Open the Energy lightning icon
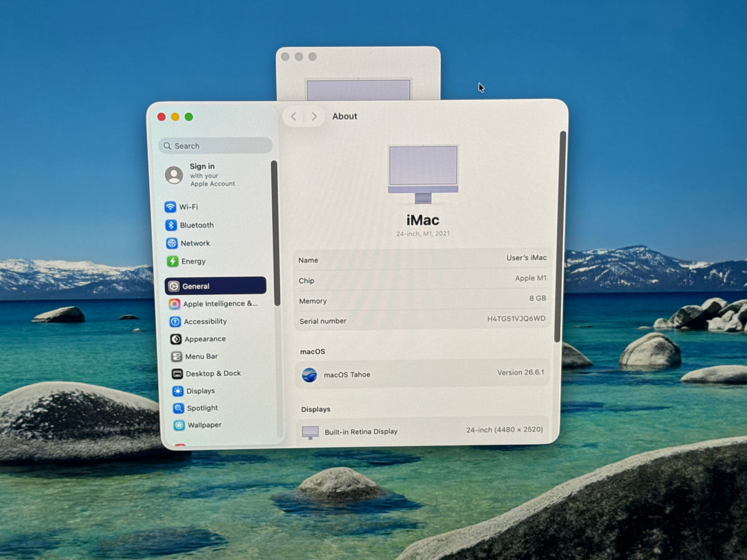The height and width of the screenshot is (560, 747). (x=172, y=261)
